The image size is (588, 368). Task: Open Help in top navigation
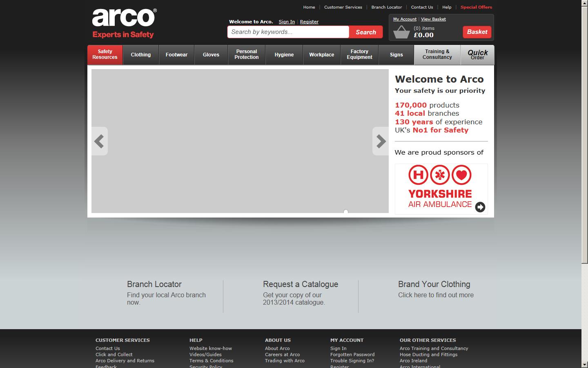coord(447,7)
